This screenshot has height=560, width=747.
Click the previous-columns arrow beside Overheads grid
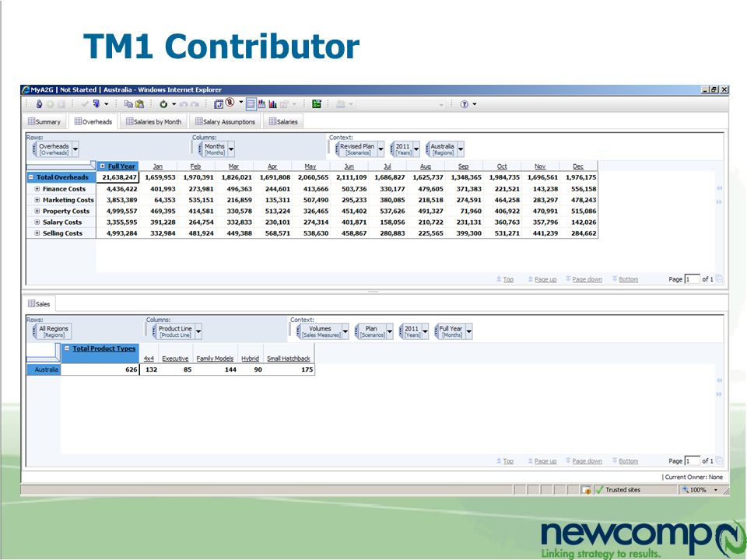pos(719,188)
